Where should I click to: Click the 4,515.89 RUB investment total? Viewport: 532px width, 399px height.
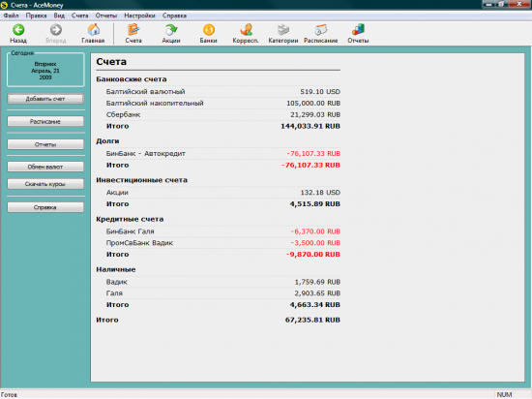[x=315, y=204]
